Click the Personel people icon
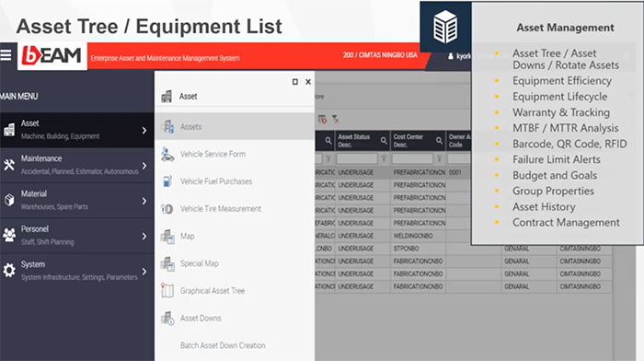Viewport: 644px width, 361px height. pos(9,235)
